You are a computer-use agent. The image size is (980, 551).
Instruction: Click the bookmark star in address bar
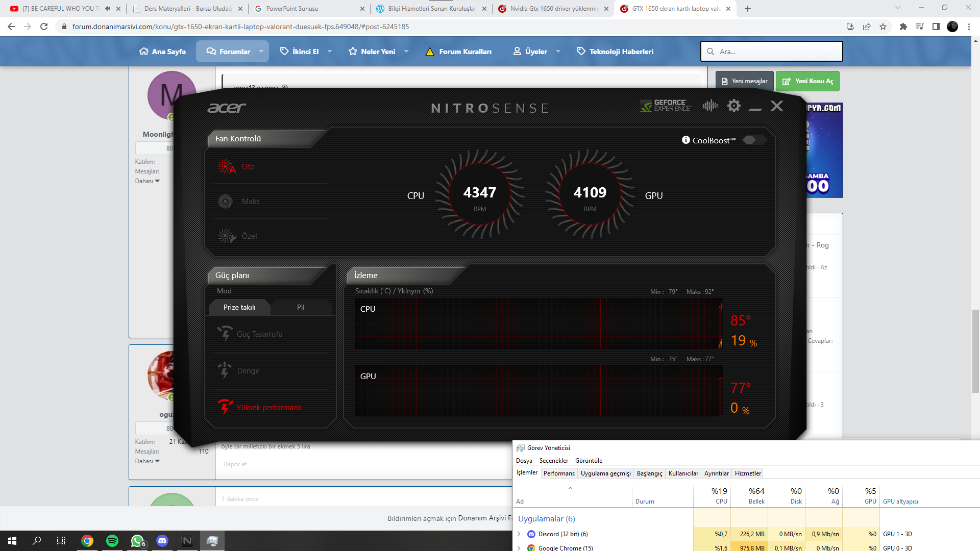tap(883, 27)
